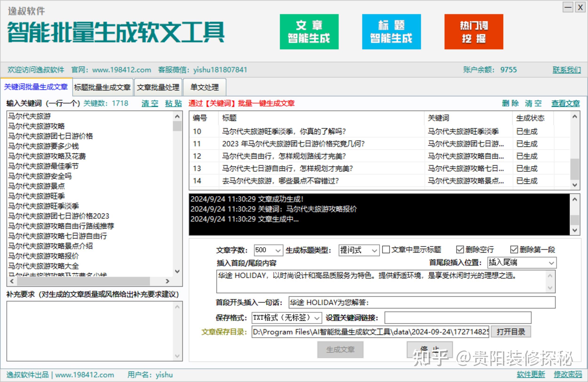Click the green 文章智能生成 tile
This screenshot has height=382, width=588.
coord(309,32)
